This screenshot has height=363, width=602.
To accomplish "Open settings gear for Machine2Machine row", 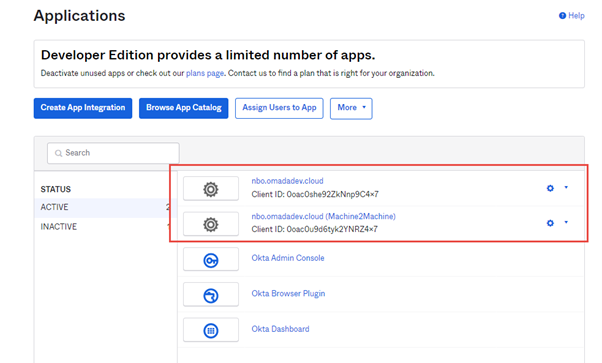I will point(550,223).
